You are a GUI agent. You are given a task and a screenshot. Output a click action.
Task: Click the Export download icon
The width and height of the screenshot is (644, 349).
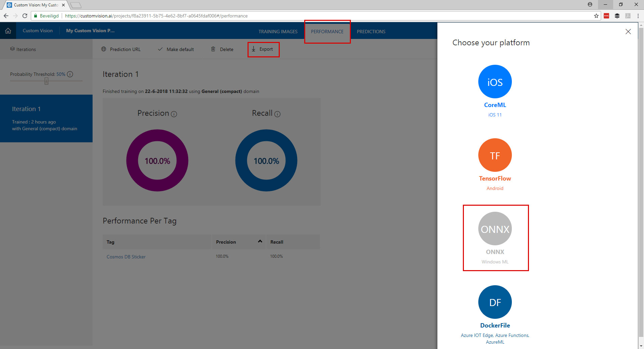(x=254, y=49)
